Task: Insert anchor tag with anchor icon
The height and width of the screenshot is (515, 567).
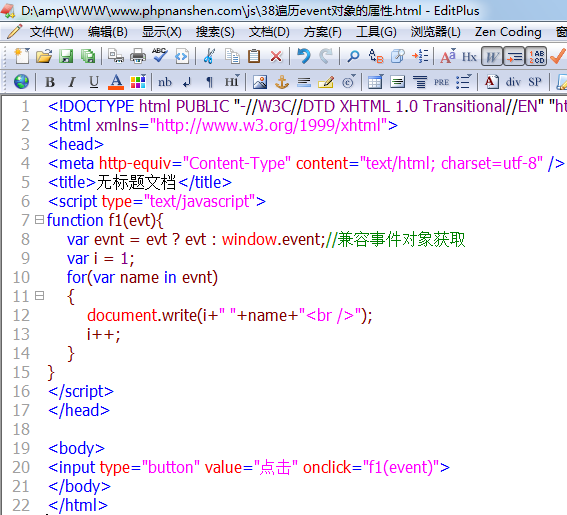Action: pos(282,82)
